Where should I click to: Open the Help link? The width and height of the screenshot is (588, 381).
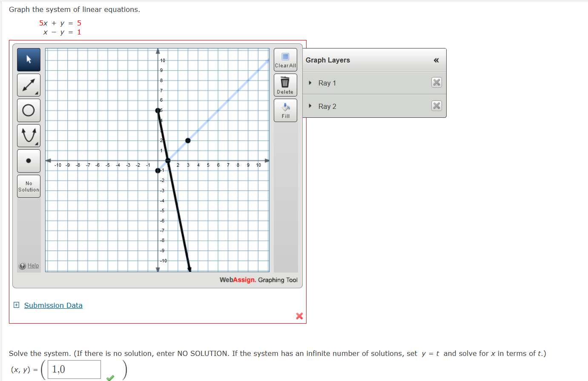coord(32,265)
